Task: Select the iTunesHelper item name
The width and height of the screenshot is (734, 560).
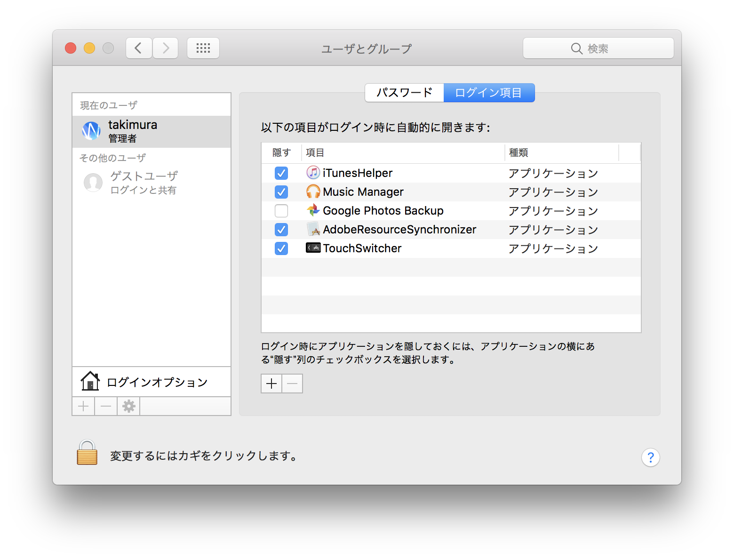Action: 358,173
